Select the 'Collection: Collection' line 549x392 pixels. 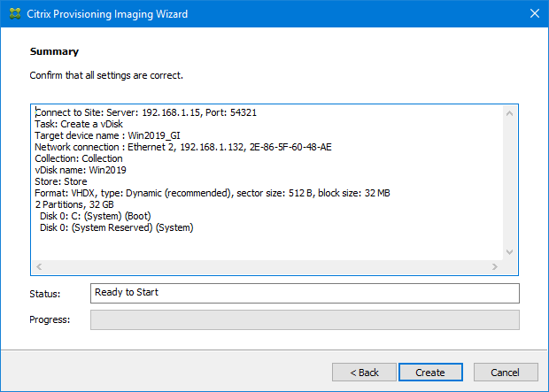[x=79, y=158]
